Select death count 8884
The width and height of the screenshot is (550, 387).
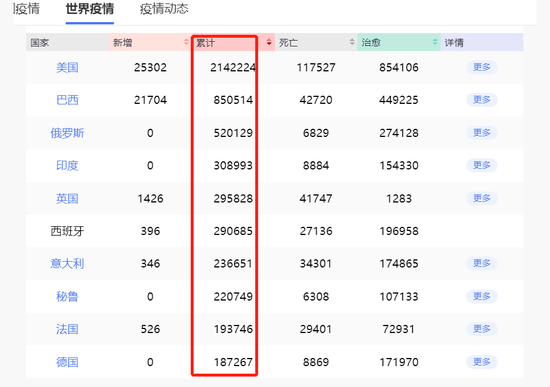316,165
